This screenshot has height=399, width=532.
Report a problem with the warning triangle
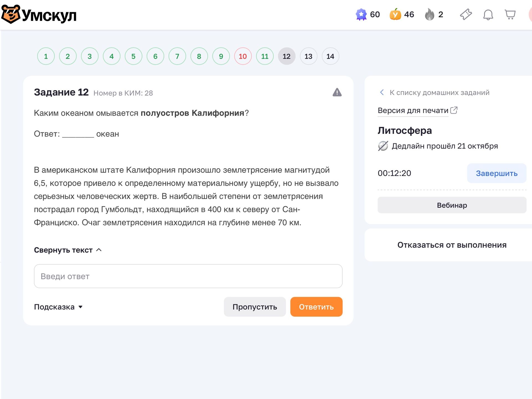(337, 92)
